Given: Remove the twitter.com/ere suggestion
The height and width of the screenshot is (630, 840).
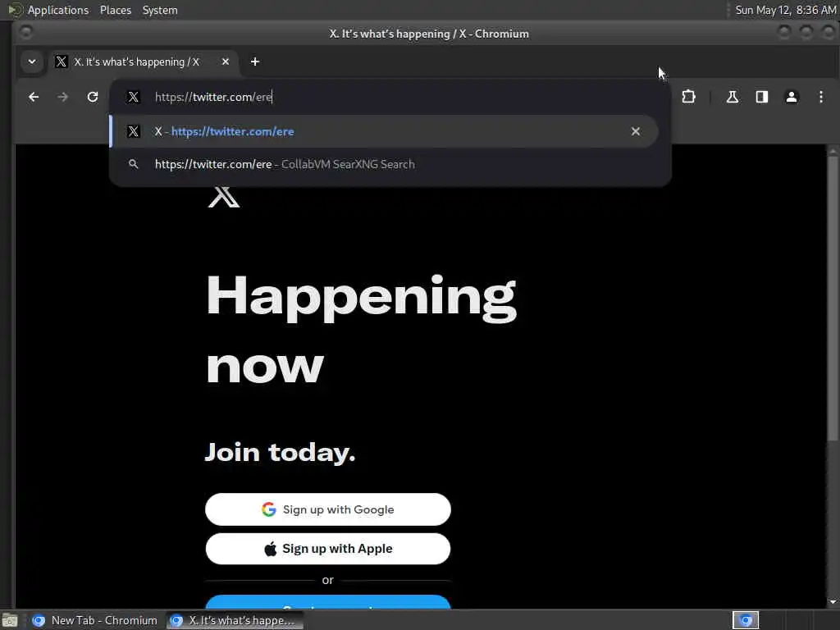Looking at the screenshot, I should pos(636,131).
